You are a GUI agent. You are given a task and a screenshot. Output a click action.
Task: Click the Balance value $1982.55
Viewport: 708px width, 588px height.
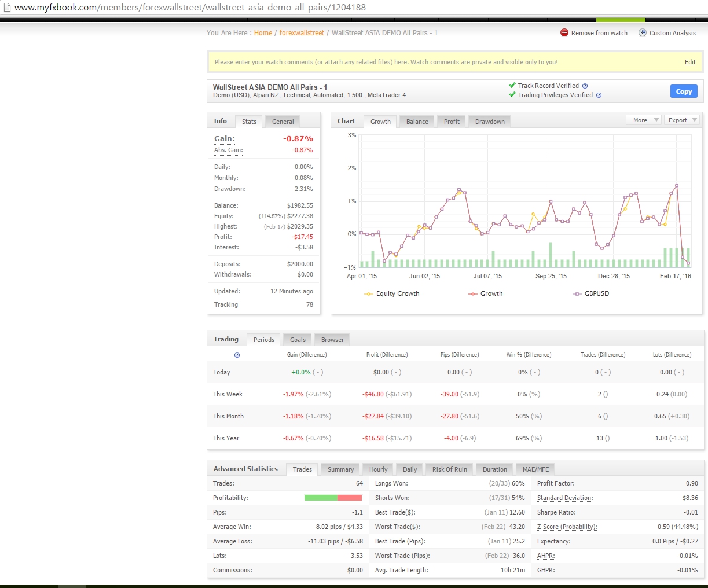tap(300, 205)
